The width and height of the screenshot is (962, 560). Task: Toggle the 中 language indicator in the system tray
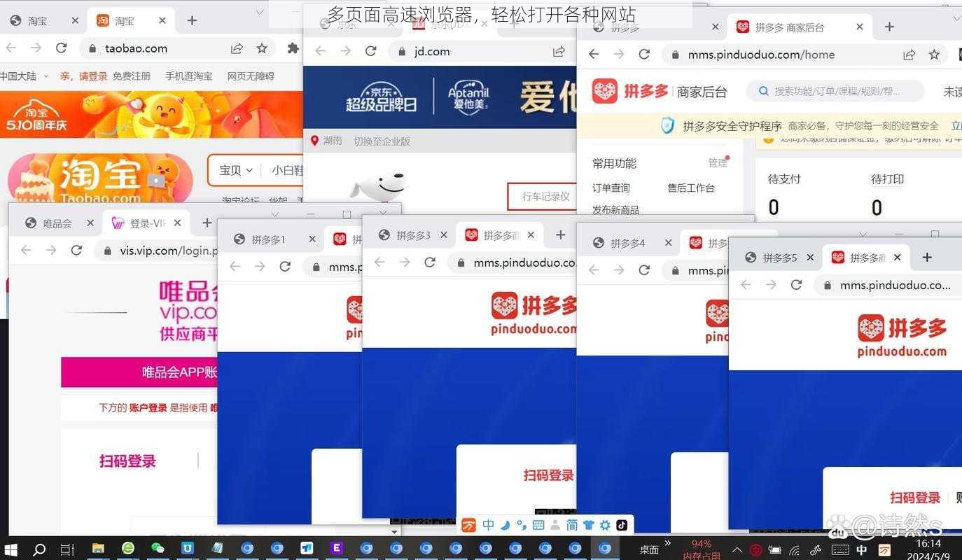coord(862,550)
